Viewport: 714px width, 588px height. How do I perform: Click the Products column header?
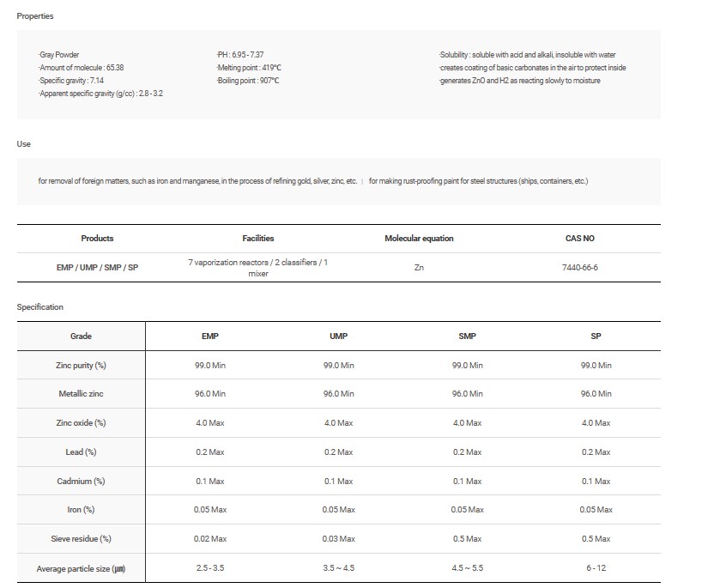pyautogui.click(x=97, y=239)
